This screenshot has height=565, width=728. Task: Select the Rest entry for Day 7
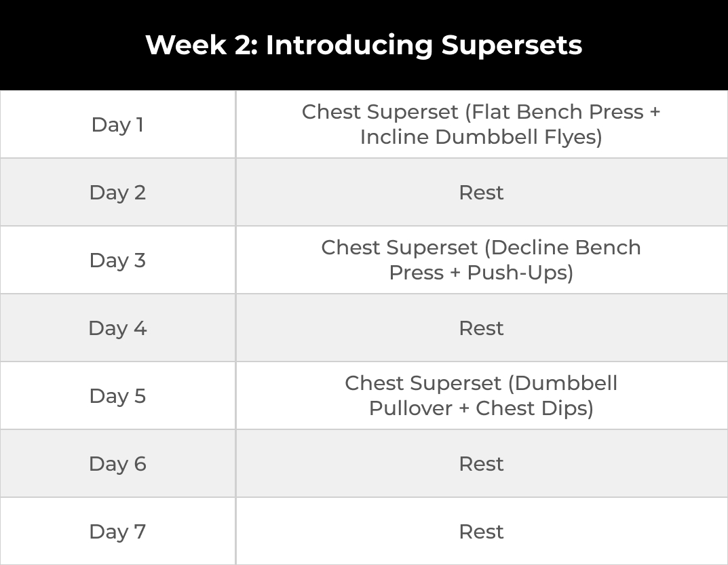tap(481, 532)
